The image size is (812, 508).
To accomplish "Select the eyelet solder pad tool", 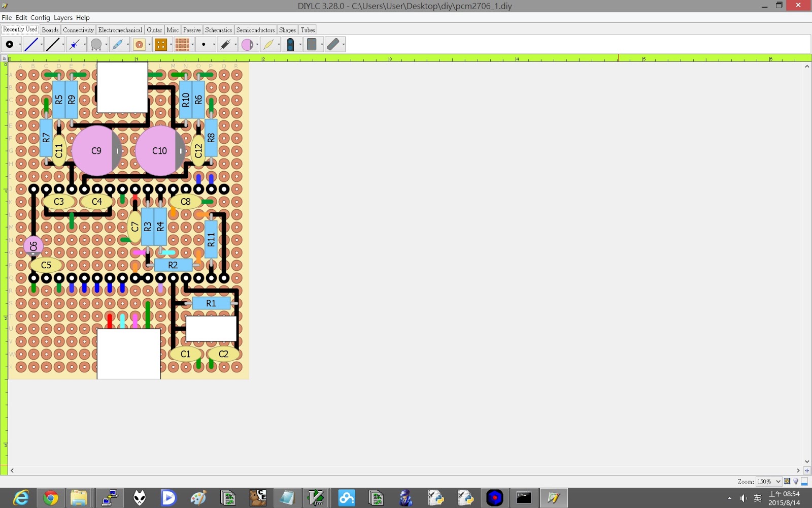I will click(140, 44).
